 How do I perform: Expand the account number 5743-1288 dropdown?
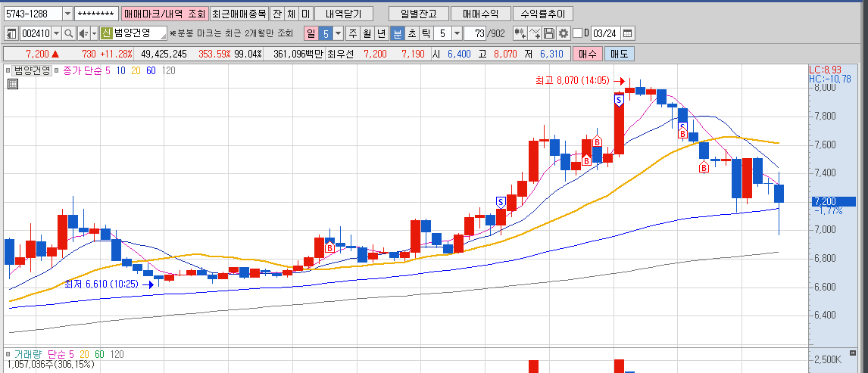click(67, 14)
